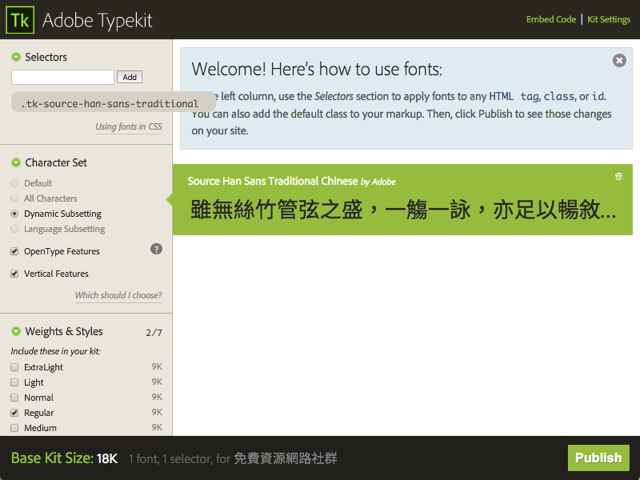
Task: Select All Characters radio option
Action: (14, 199)
